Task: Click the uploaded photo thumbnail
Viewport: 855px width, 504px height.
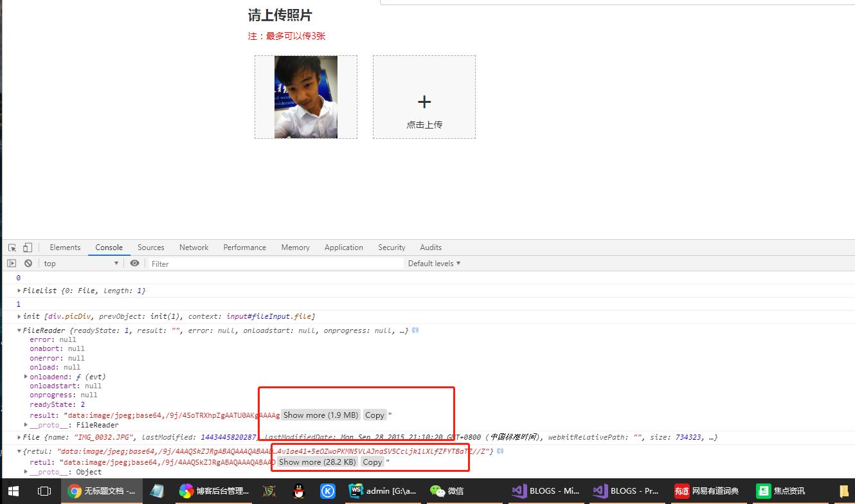Action: [306, 97]
